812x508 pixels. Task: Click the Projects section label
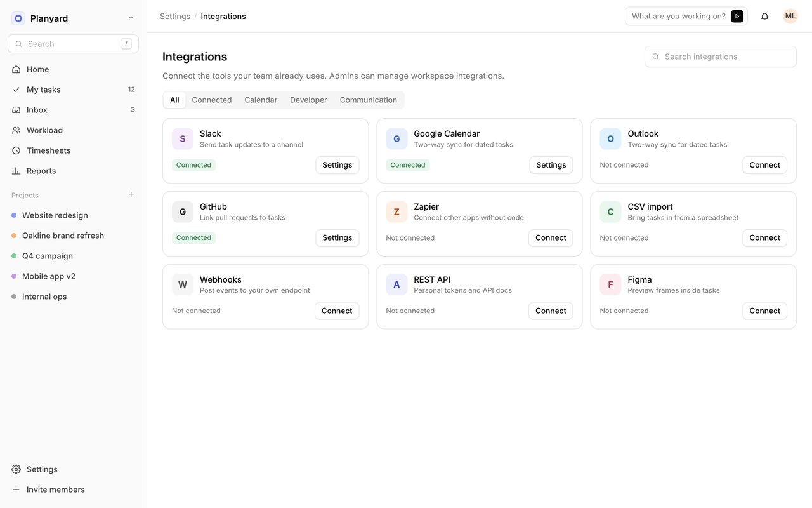[25, 196]
